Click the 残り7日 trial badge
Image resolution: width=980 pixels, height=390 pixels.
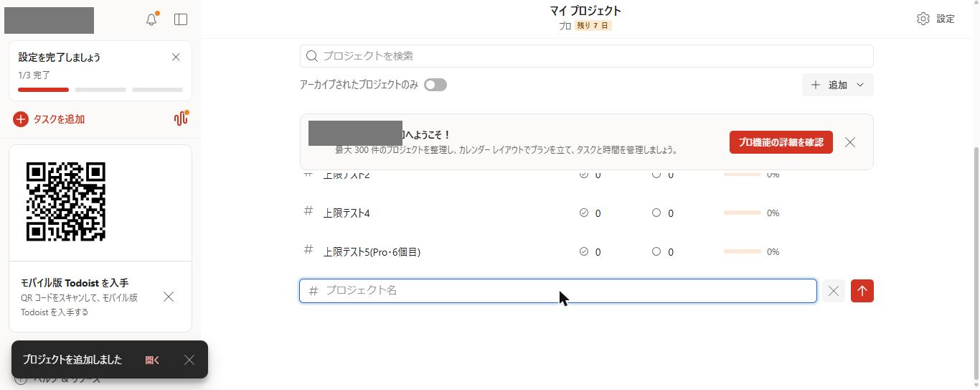(x=593, y=26)
